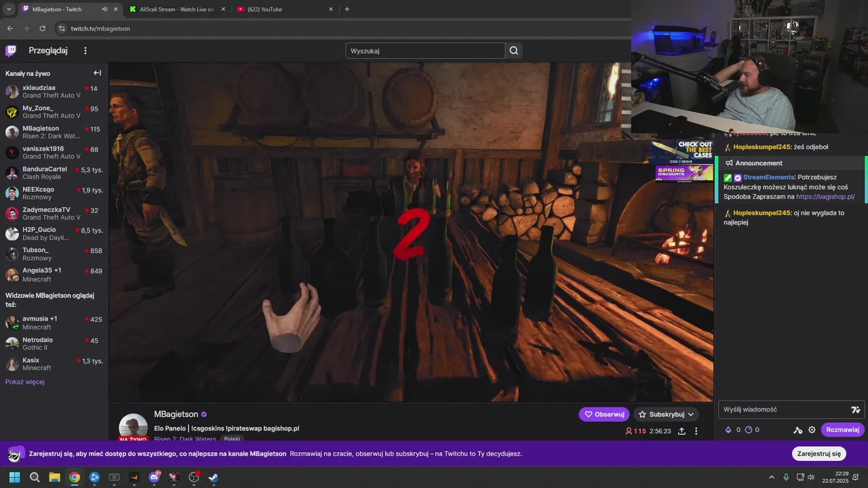Switch to the (622) YouTube tab
The image size is (868, 488).
(285, 9)
